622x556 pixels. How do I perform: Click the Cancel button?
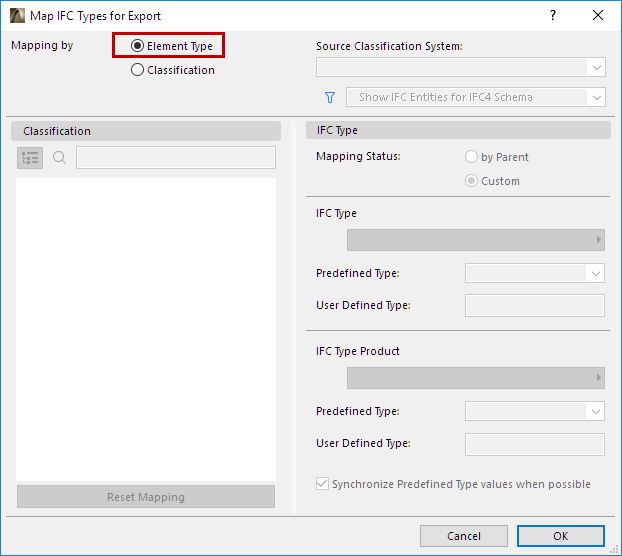(464, 536)
